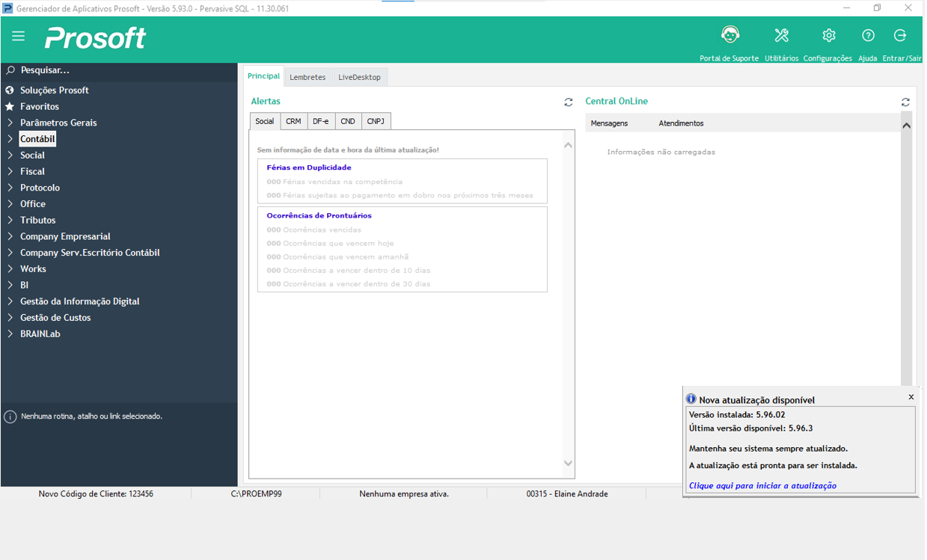Close the Nova atualização notification
Viewport: 927px width, 560px height.
point(911,397)
